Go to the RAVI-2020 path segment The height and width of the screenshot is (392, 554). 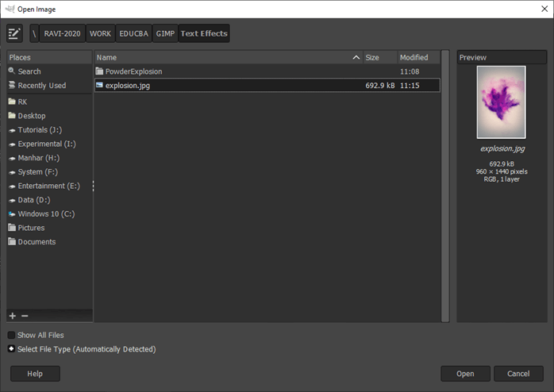click(x=62, y=33)
